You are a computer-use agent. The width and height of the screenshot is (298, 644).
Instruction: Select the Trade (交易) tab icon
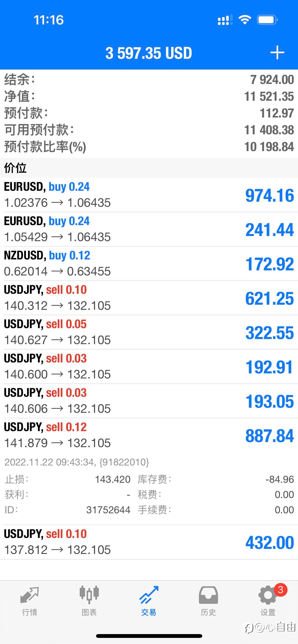[149, 595]
